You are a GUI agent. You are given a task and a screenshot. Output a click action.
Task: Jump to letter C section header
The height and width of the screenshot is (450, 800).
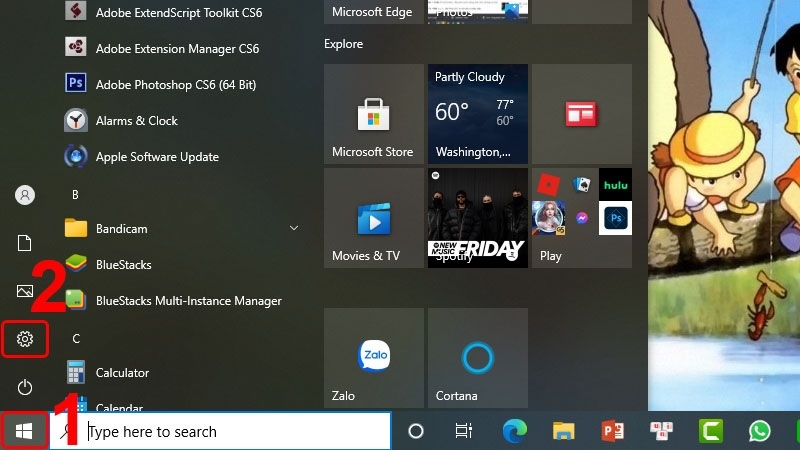coord(76,338)
